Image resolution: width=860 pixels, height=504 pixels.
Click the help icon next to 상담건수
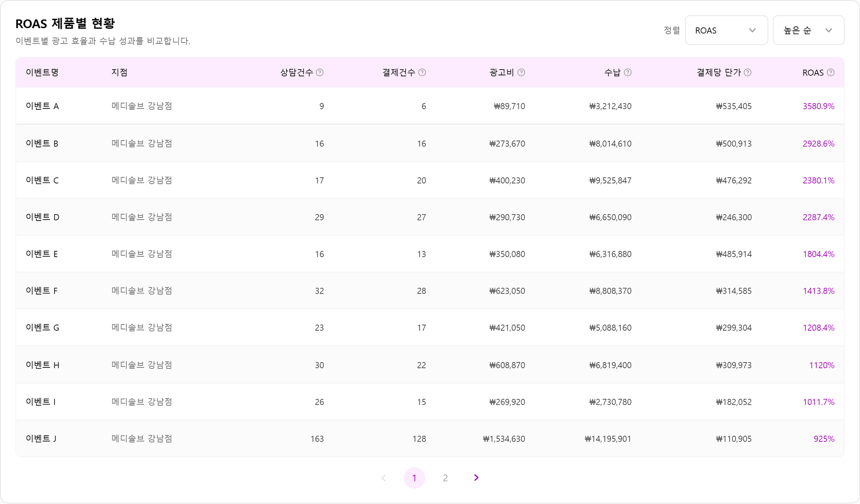320,72
